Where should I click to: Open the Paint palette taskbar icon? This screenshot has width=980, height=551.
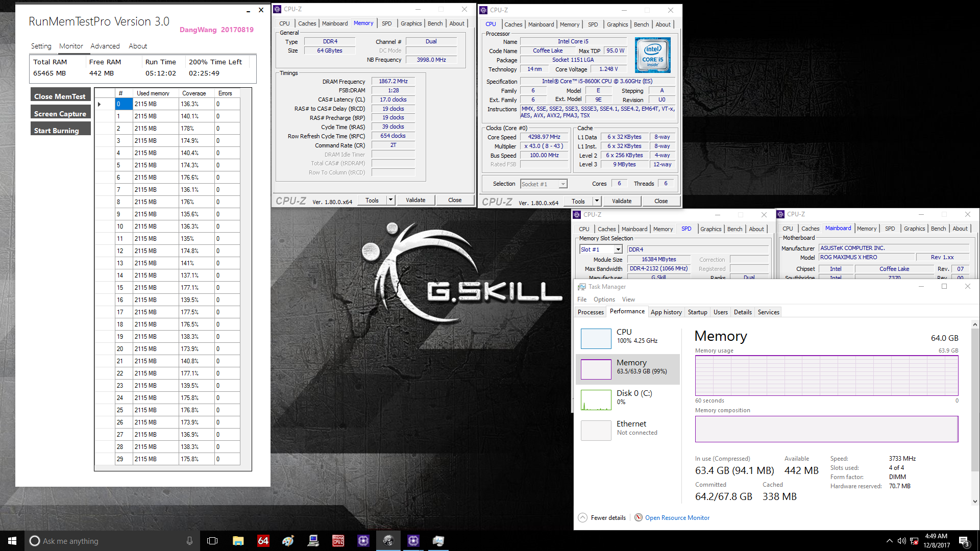coord(288,541)
